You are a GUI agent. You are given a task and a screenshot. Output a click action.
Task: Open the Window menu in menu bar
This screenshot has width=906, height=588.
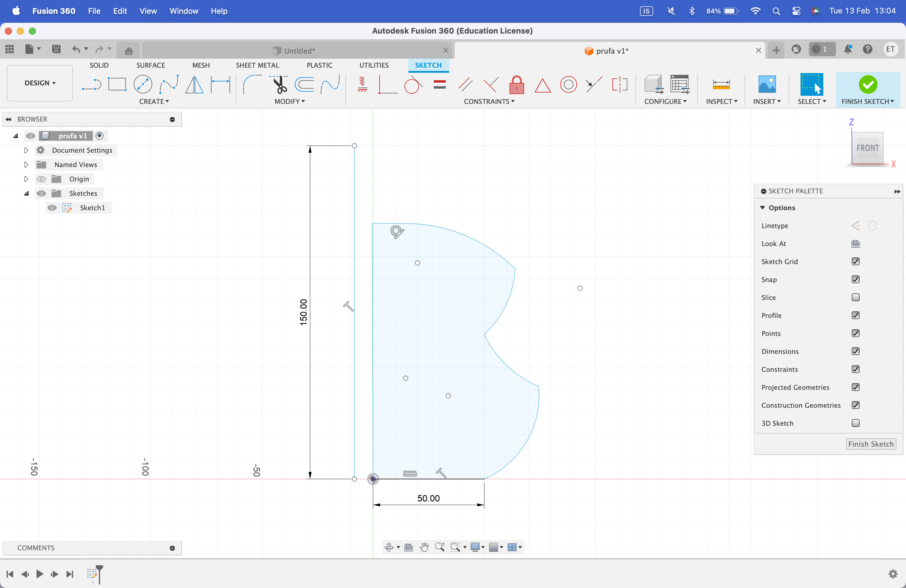coord(184,11)
